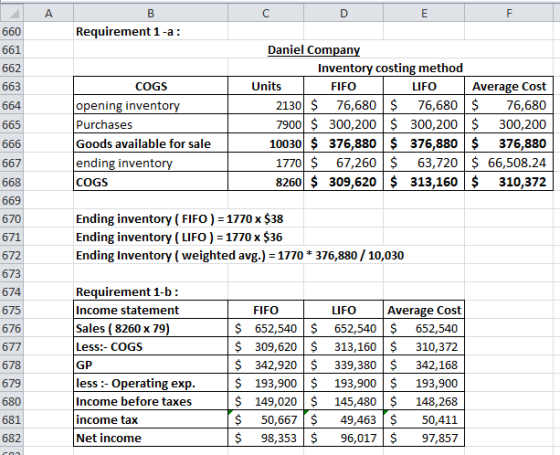Click 'COGS' header cell in row 663
Viewport: 560px width, 455px height.
point(151,86)
